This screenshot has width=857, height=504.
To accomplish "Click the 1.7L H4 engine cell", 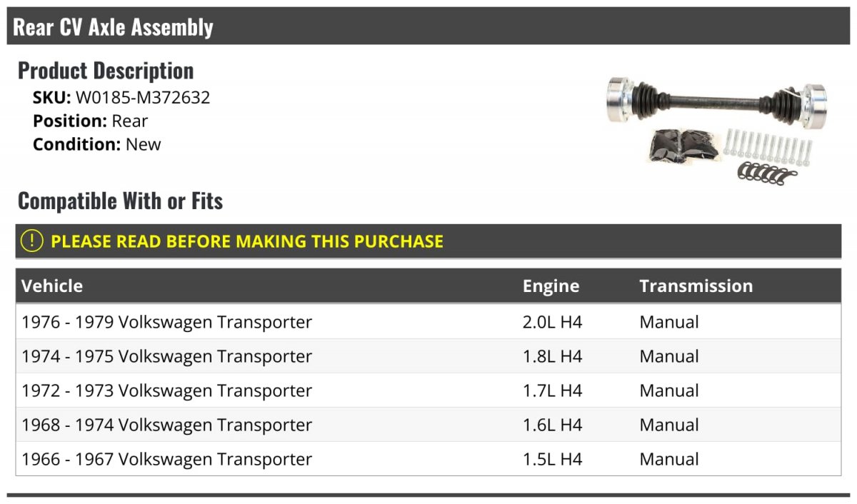I will click(x=552, y=390).
